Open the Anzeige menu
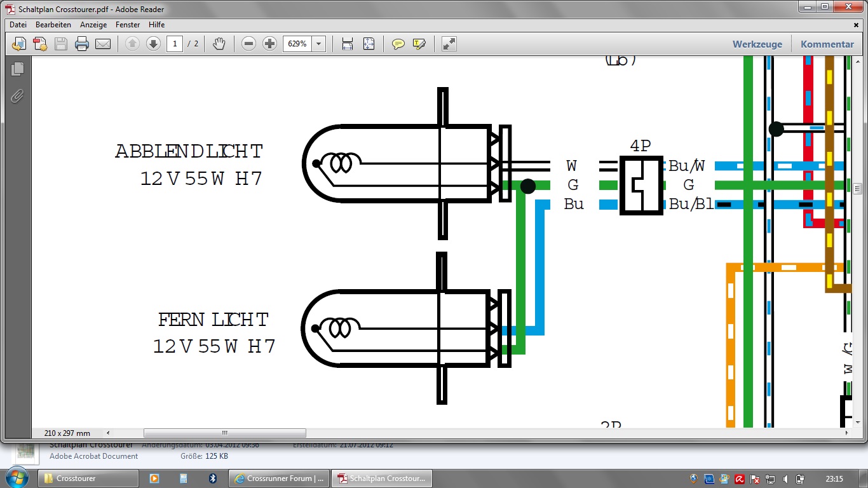The height and width of the screenshot is (488, 868). pos(93,25)
